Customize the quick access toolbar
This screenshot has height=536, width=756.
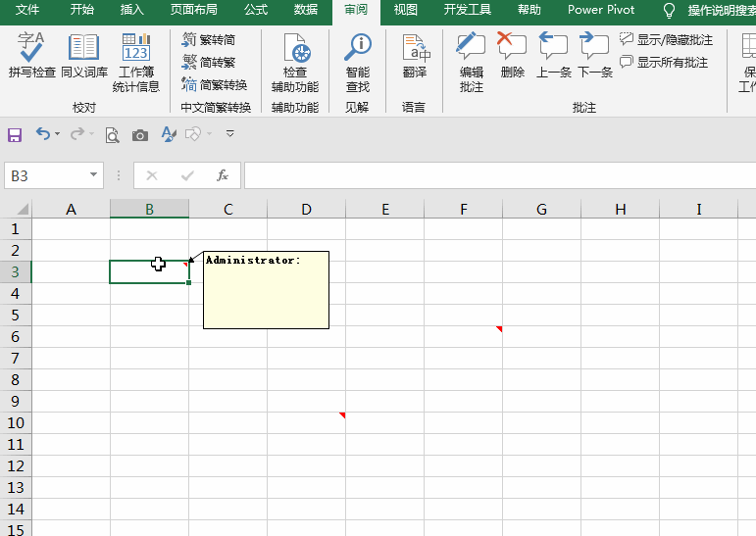pyautogui.click(x=230, y=134)
